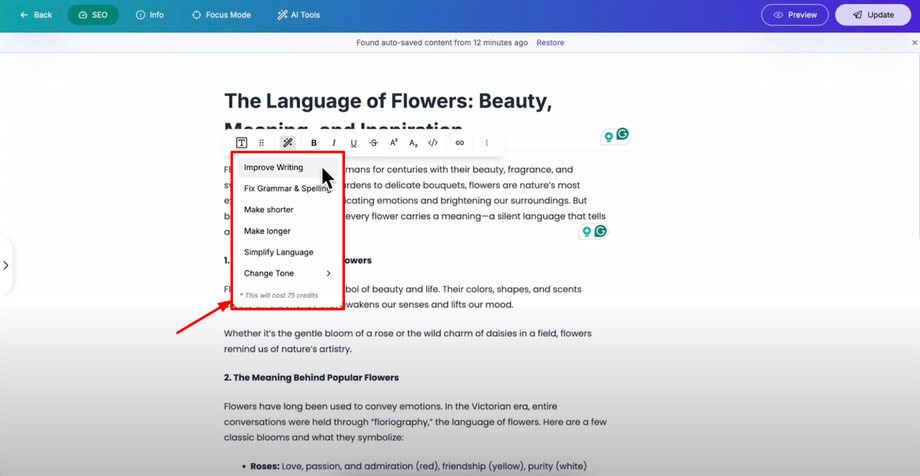920x476 pixels.
Task: Open the three-dot more options menu
Action: pos(487,143)
